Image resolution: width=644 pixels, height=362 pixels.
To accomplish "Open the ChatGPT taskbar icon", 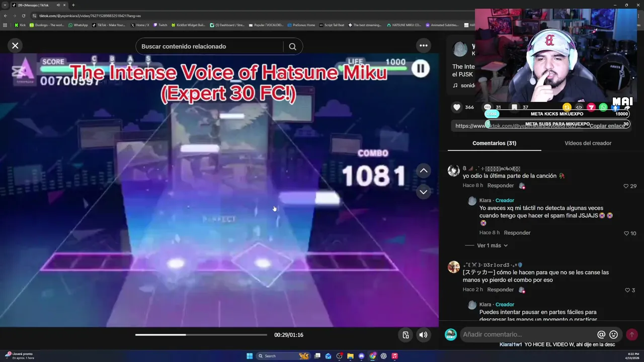I will click(x=383, y=356).
